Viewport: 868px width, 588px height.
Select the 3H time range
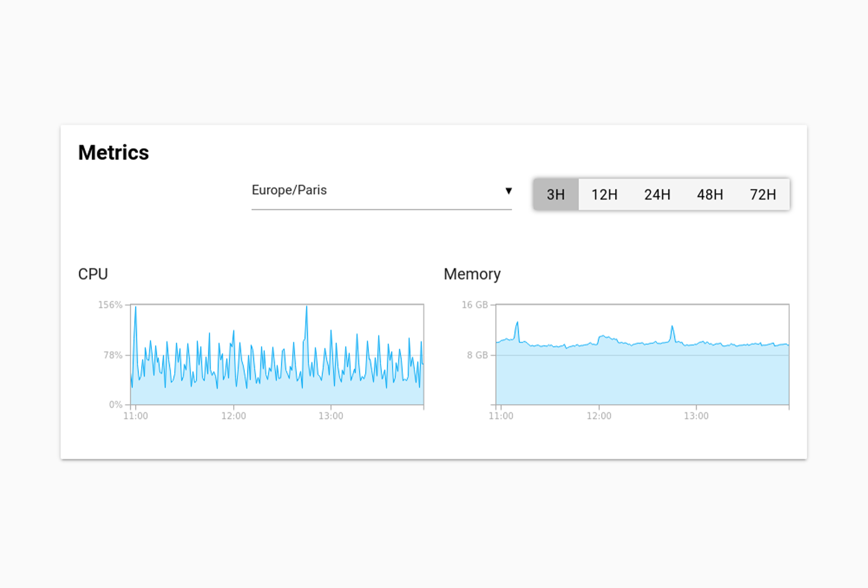click(556, 194)
